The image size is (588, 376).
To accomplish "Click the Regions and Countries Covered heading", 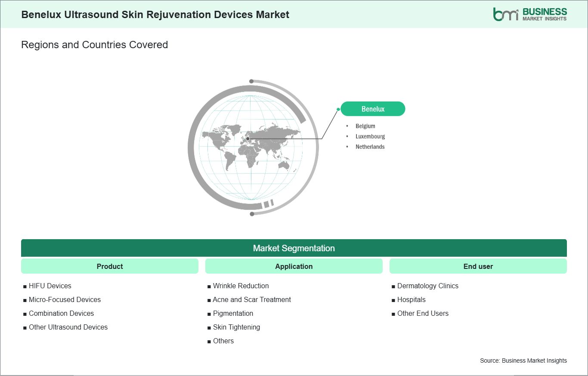I will pos(94,45).
